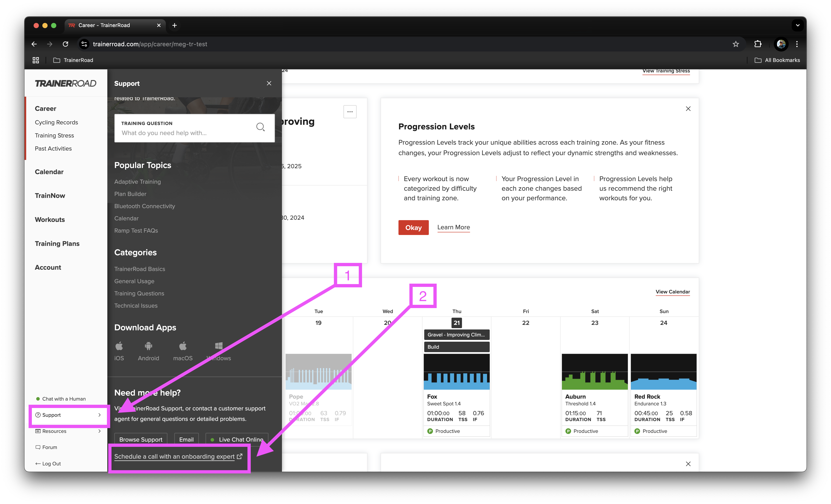Reload the TrainerRoad page
This screenshot has width=831, height=504.
tap(65, 44)
